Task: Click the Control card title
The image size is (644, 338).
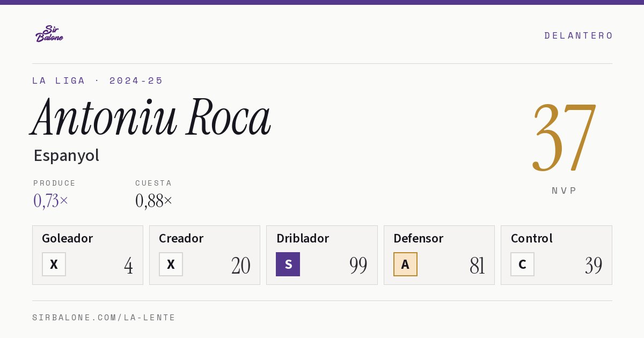Action: (532, 238)
